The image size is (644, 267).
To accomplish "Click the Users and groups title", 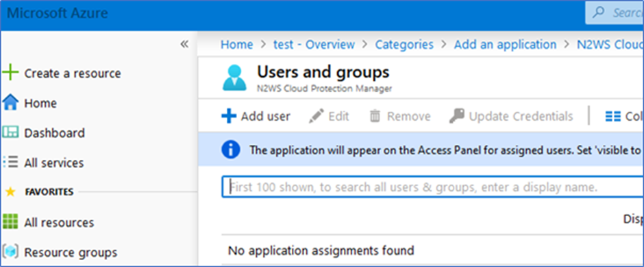I will pyautogui.click(x=323, y=72).
